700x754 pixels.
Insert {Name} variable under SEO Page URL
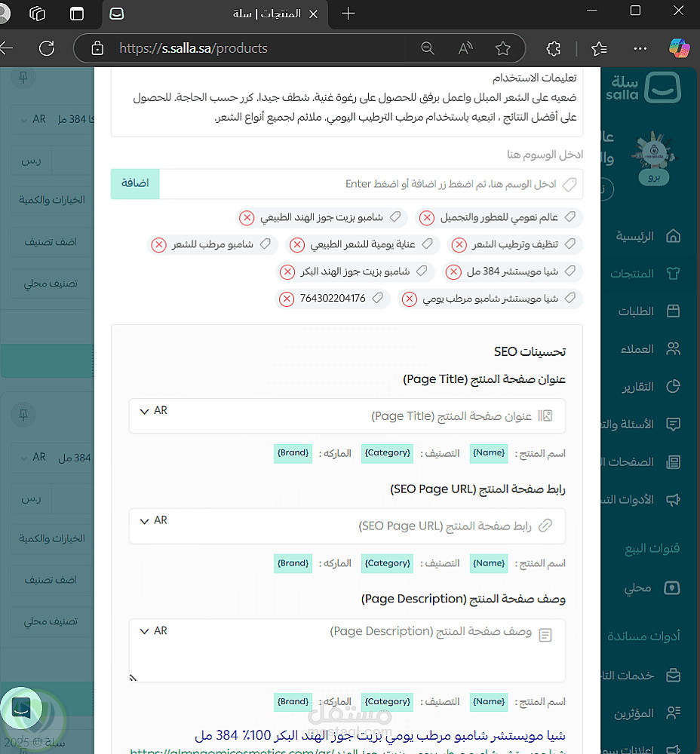click(x=489, y=563)
